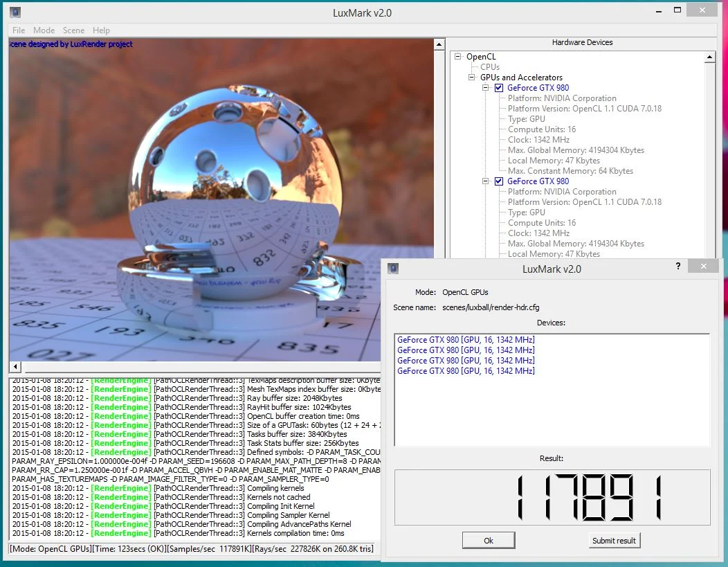Click the OpenCL GPUs mode value
The height and width of the screenshot is (567, 728).
[x=465, y=292]
